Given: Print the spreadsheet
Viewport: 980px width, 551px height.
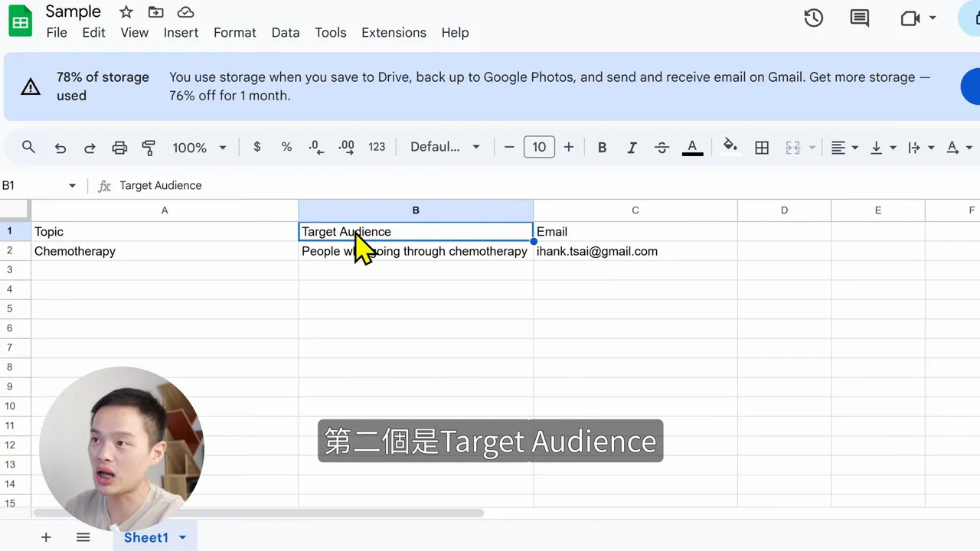Looking at the screenshot, I should pyautogui.click(x=119, y=148).
